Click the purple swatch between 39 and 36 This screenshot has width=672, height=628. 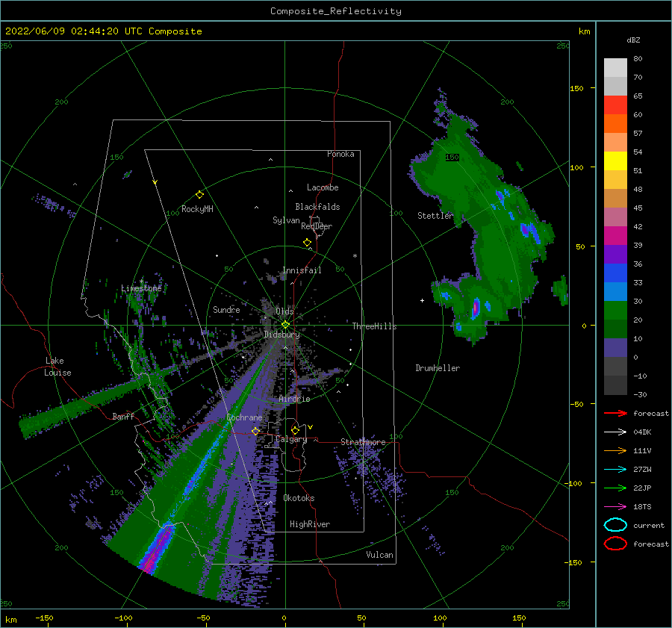coord(615,255)
